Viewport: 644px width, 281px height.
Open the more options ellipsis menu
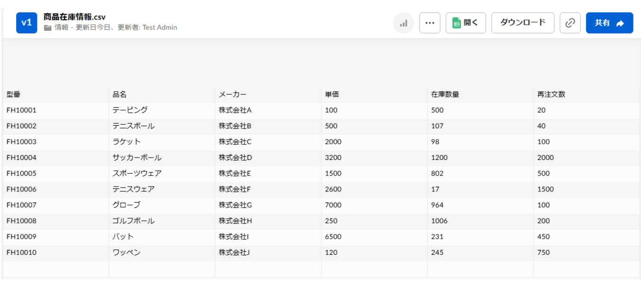[x=430, y=23]
